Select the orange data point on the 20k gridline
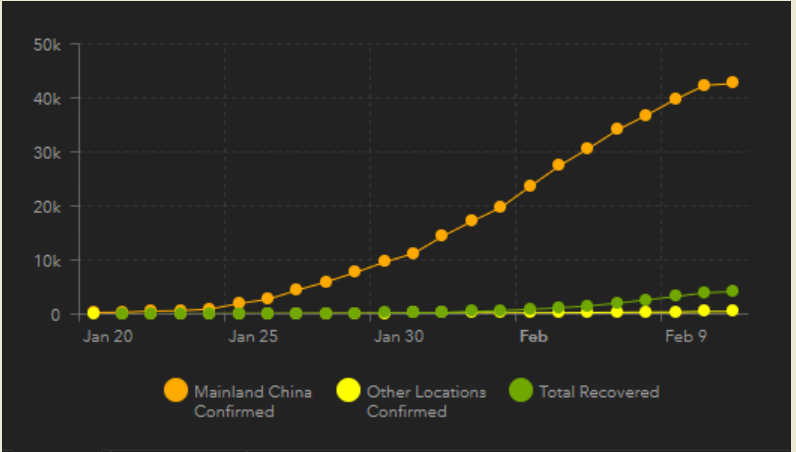The height and width of the screenshot is (452, 796). point(500,207)
